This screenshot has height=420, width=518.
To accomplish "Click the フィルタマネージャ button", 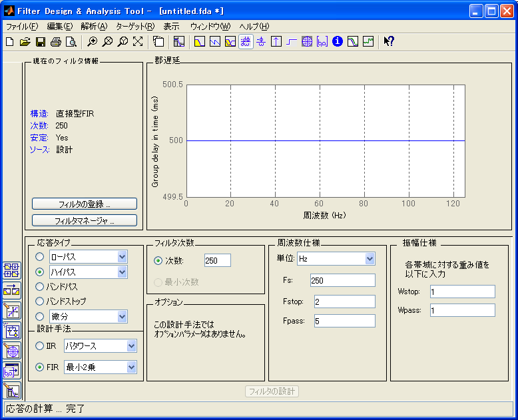I will point(85,220).
